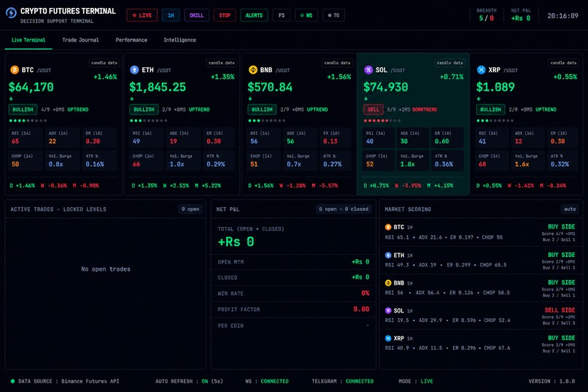Toggle the DRILL mode button
The height and width of the screenshot is (392, 588).
pyautogui.click(x=196, y=15)
